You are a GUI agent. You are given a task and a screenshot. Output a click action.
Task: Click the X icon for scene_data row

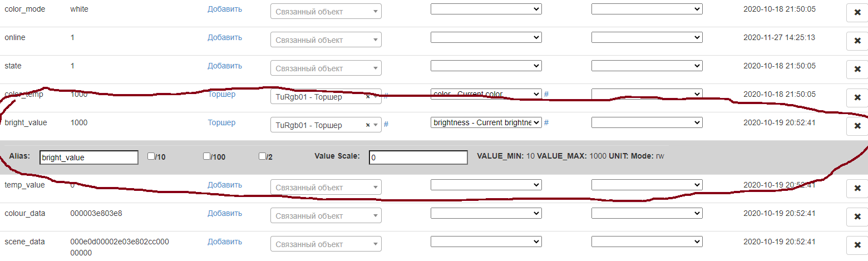[x=857, y=245]
